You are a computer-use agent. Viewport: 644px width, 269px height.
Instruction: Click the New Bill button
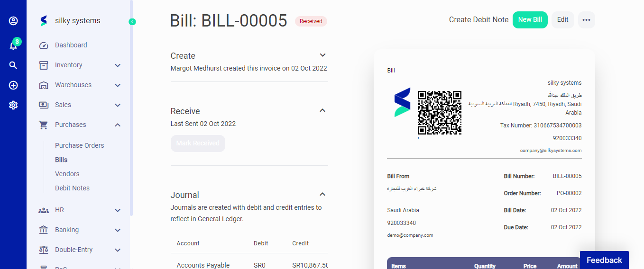pos(530,20)
